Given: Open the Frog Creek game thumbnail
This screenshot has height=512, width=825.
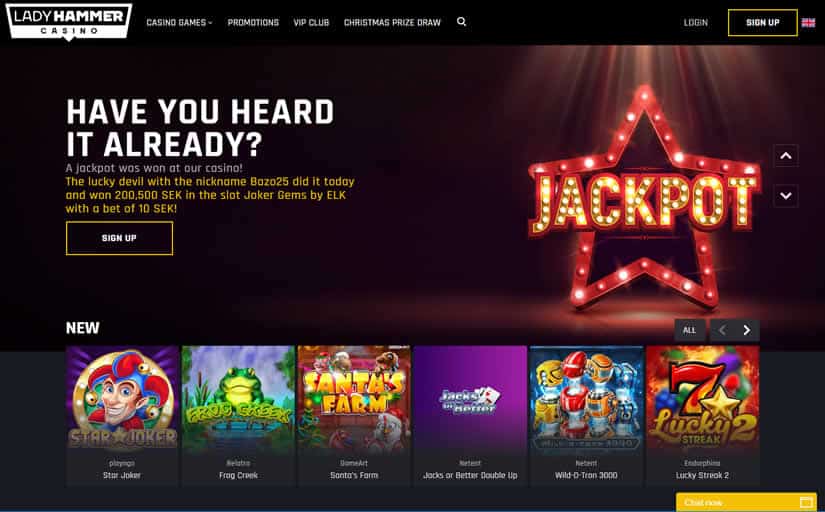Looking at the screenshot, I should [238, 416].
